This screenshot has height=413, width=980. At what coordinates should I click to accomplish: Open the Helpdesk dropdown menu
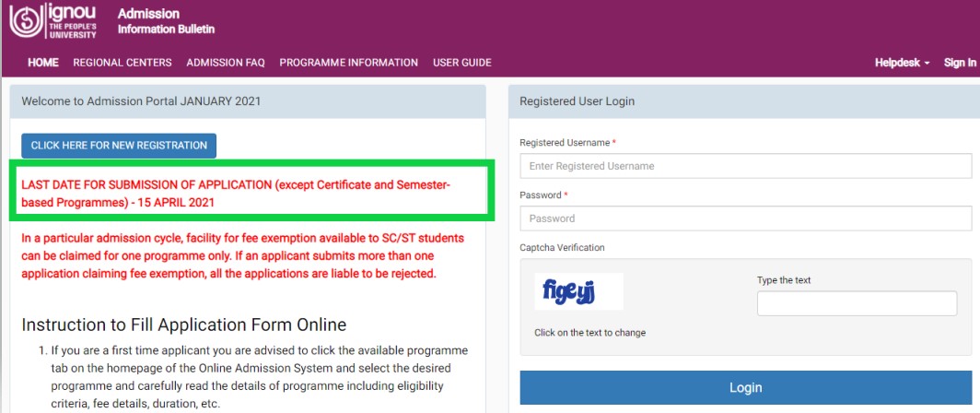[902, 63]
